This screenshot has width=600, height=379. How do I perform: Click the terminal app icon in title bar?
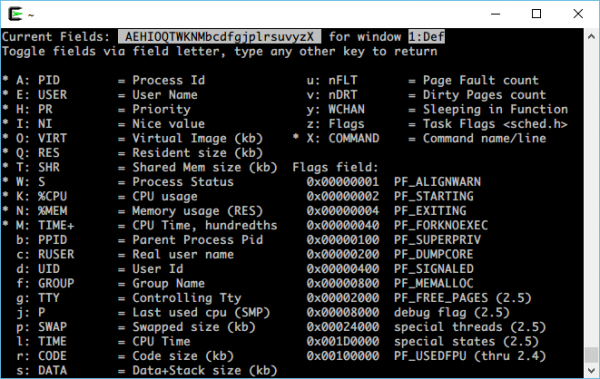[16, 14]
